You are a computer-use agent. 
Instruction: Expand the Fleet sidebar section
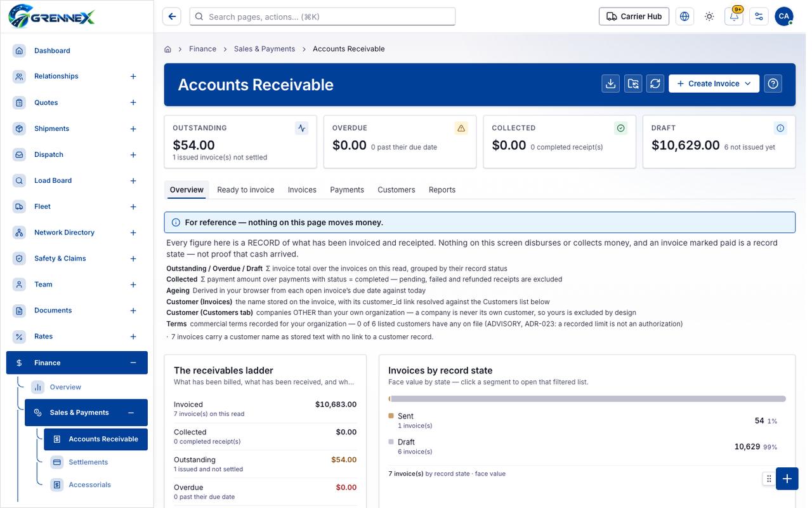point(133,207)
